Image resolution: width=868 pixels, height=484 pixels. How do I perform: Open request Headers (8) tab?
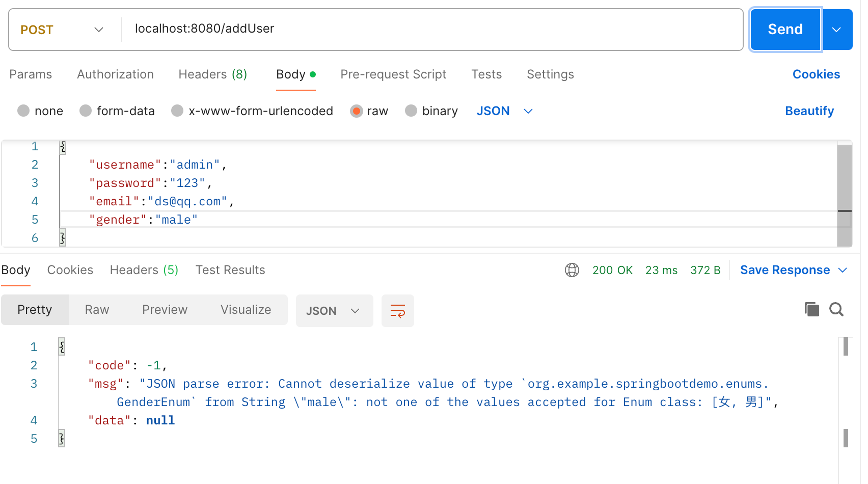point(213,74)
